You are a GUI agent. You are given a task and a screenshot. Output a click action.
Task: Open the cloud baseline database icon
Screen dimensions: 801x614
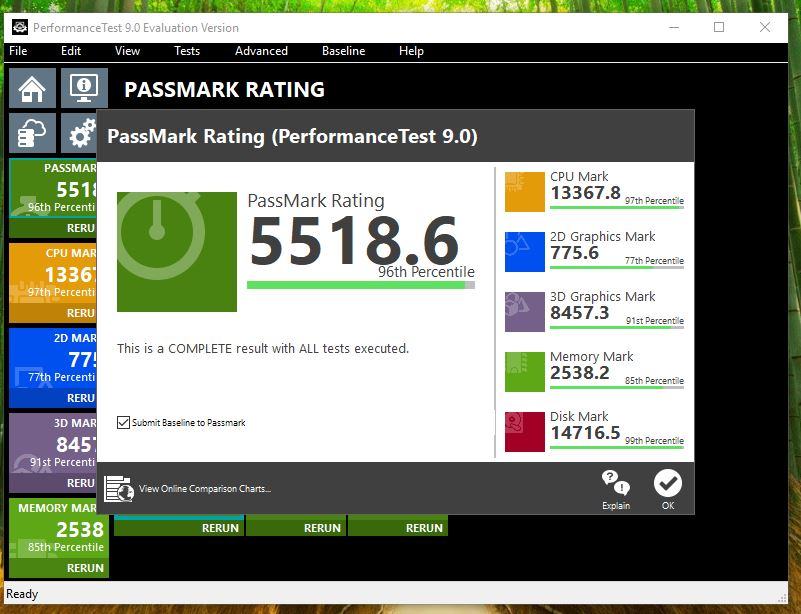(x=32, y=133)
